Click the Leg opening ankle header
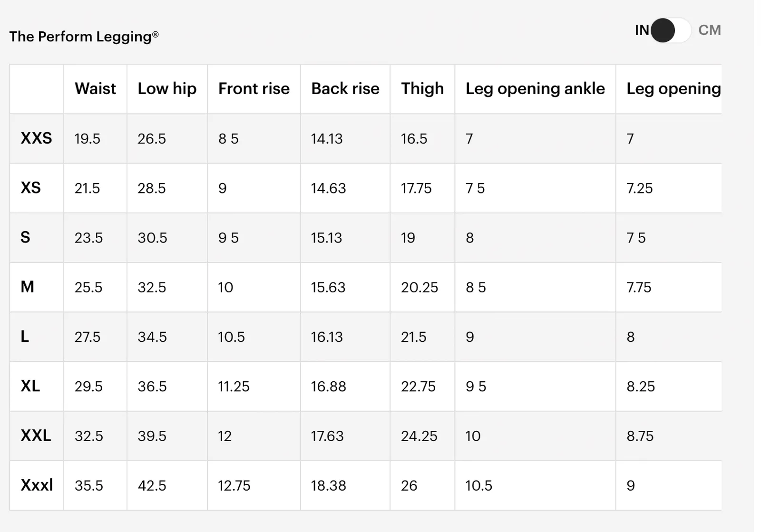 pyautogui.click(x=535, y=88)
